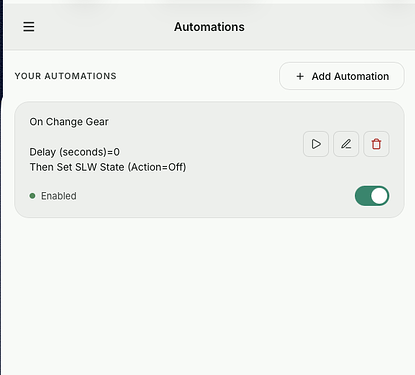Screen dimensions: 415x375
Task: Edit automation with the pencil icon
Action: [346, 144]
